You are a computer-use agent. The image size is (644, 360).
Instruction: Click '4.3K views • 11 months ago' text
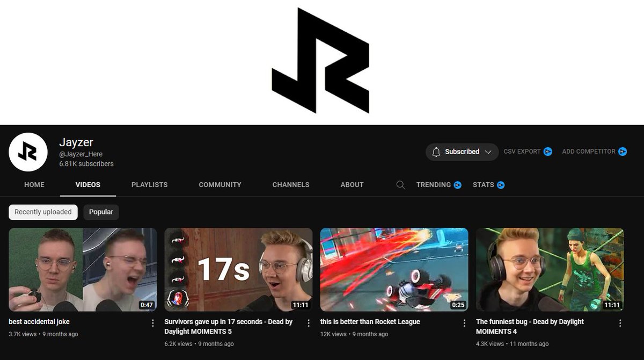tap(513, 344)
